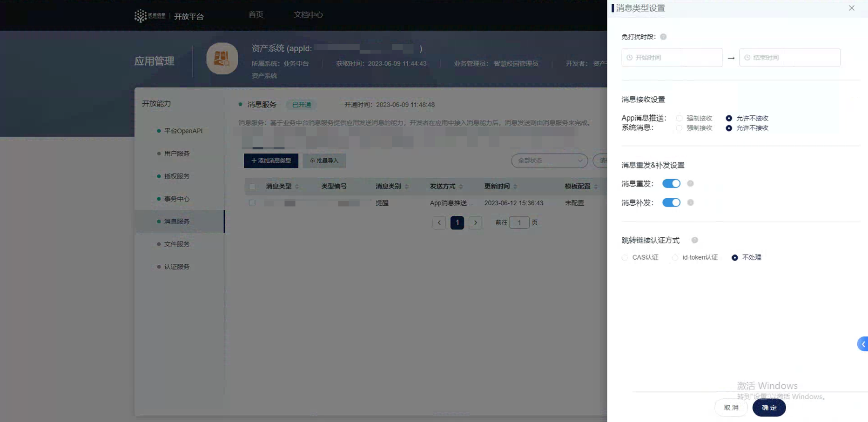Sort by 模板配置 column
868x422 pixels.
(596, 187)
